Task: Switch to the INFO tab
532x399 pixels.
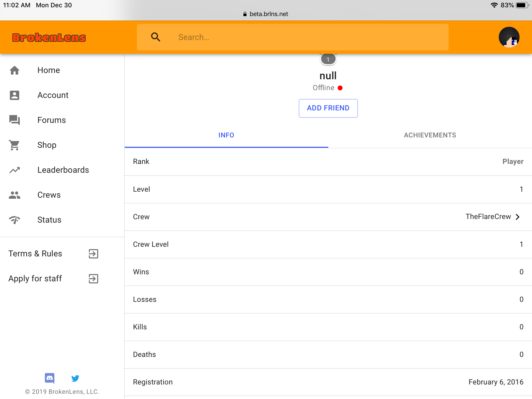Action: click(x=226, y=135)
